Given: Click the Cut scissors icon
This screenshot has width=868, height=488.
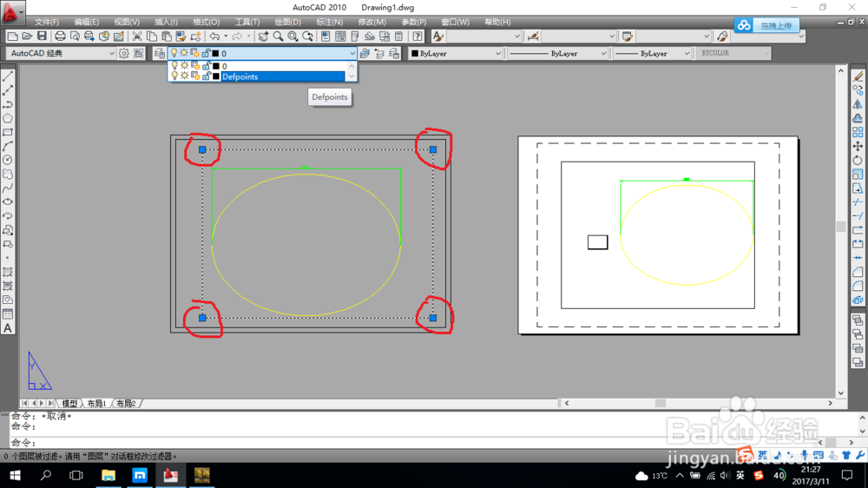Looking at the screenshot, I should click(x=137, y=36).
